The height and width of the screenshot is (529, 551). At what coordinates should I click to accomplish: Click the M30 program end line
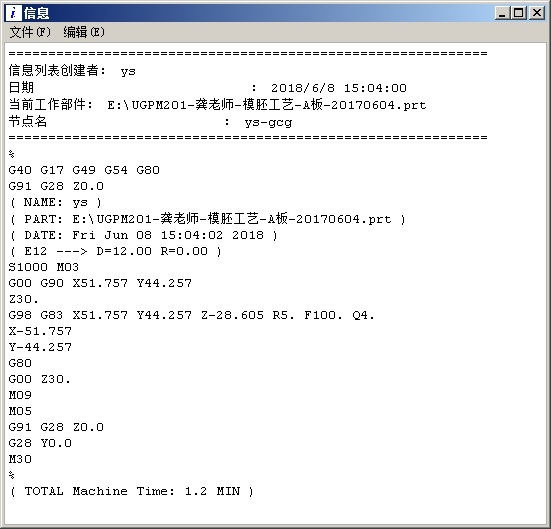20,459
